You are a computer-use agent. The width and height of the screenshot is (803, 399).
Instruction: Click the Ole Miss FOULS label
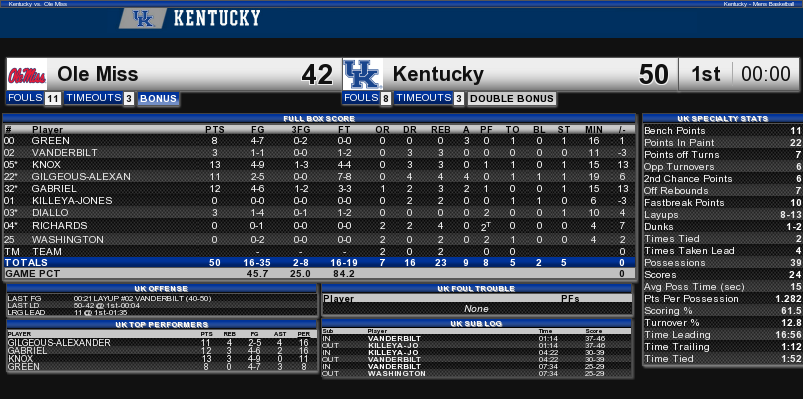[x=25, y=98]
